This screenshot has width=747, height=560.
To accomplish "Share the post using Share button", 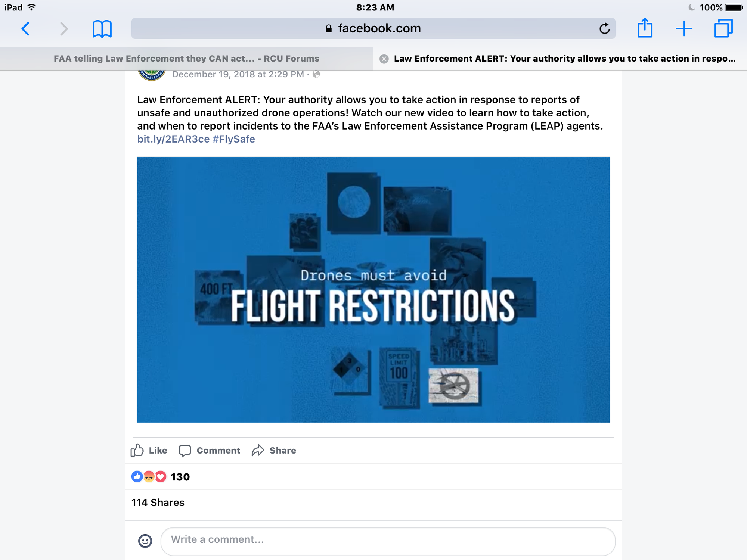I will 274,450.
